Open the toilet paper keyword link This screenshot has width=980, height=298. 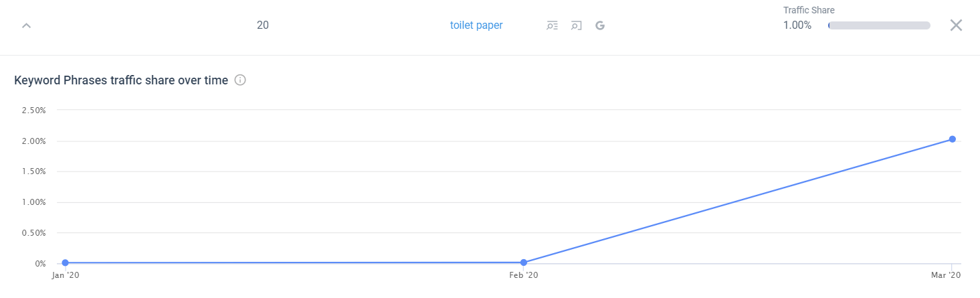[476, 25]
